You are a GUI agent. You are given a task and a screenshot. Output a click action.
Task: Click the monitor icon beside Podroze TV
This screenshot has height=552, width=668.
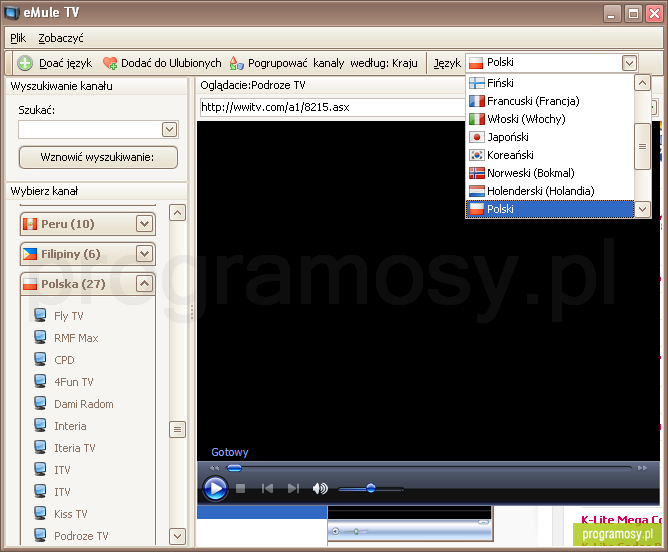[x=40, y=535]
